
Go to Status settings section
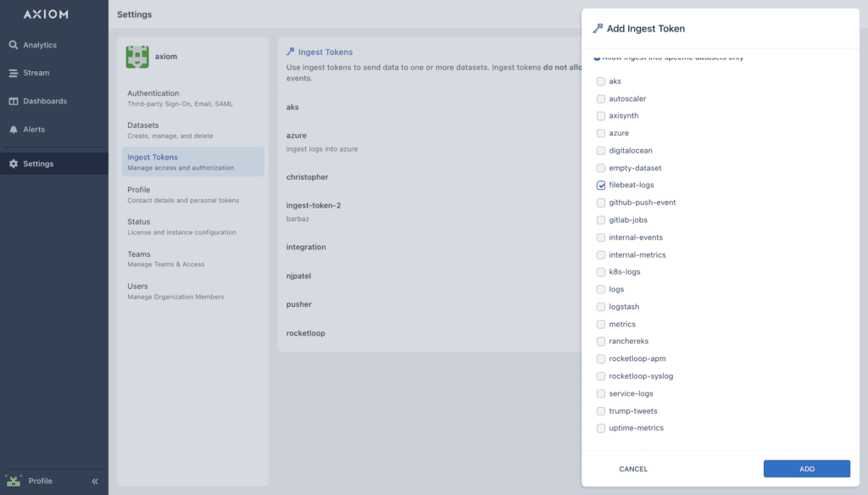(x=192, y=226)
